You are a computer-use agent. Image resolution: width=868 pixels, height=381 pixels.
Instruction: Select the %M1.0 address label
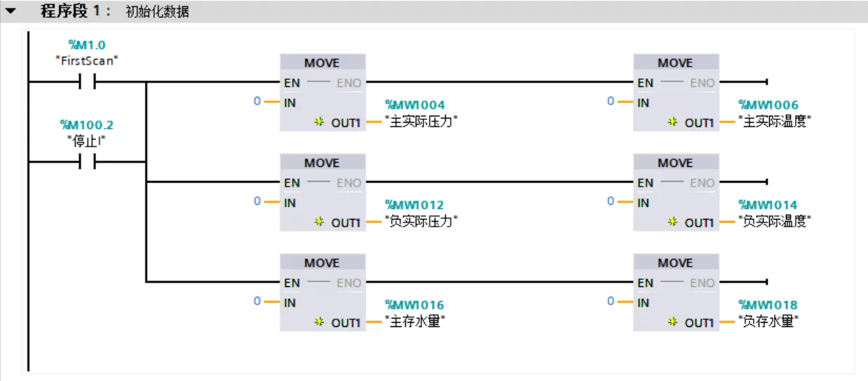87,46
